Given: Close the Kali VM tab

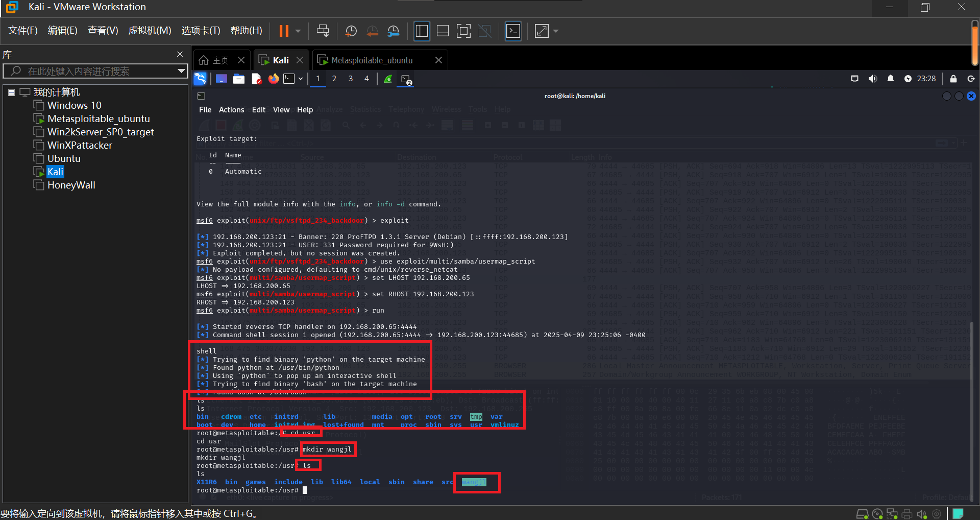Looking at the screenshot, I should (300, 60).
